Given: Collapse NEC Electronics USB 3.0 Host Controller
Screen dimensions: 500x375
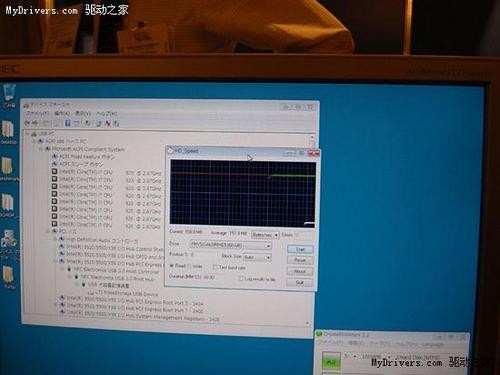Looking at the screenshot, I should click(x=62, y=269).
